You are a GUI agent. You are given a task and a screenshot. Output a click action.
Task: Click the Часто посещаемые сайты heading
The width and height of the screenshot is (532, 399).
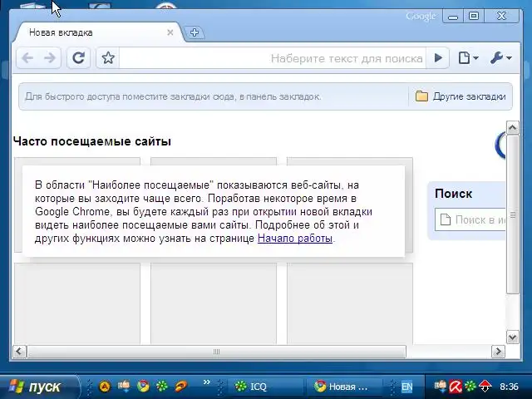point(92,141)
